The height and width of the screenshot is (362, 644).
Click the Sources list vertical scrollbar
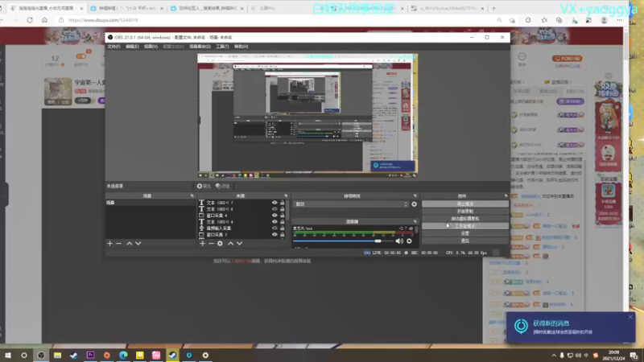pos(287,212)
